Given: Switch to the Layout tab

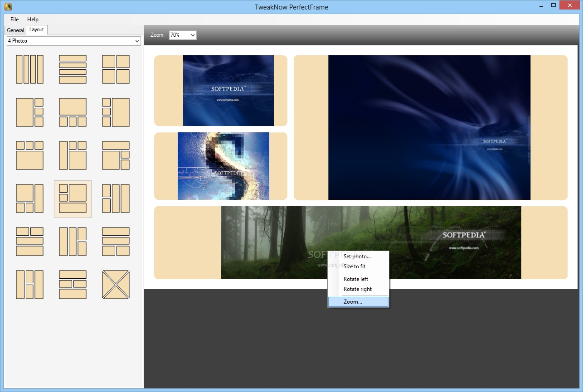Looking at the screenshot, I should [x=37, y=29].
